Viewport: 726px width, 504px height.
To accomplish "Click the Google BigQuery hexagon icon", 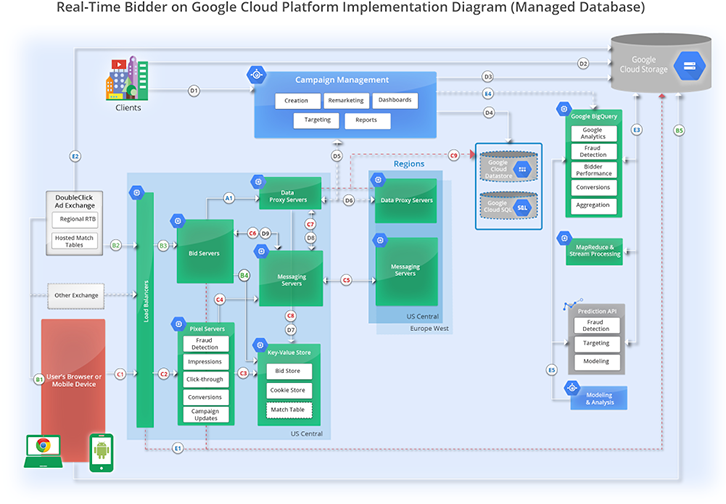I will point(563,109).
